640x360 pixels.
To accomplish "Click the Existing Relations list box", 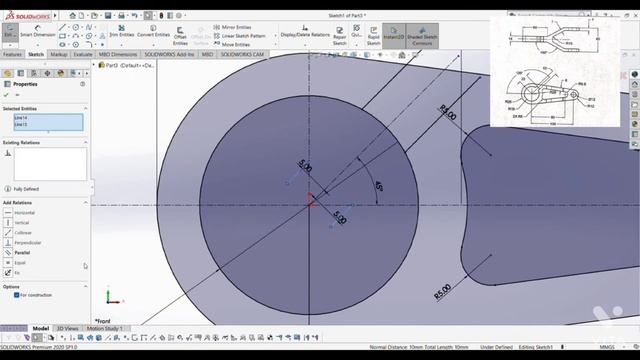I will [50, 164].
